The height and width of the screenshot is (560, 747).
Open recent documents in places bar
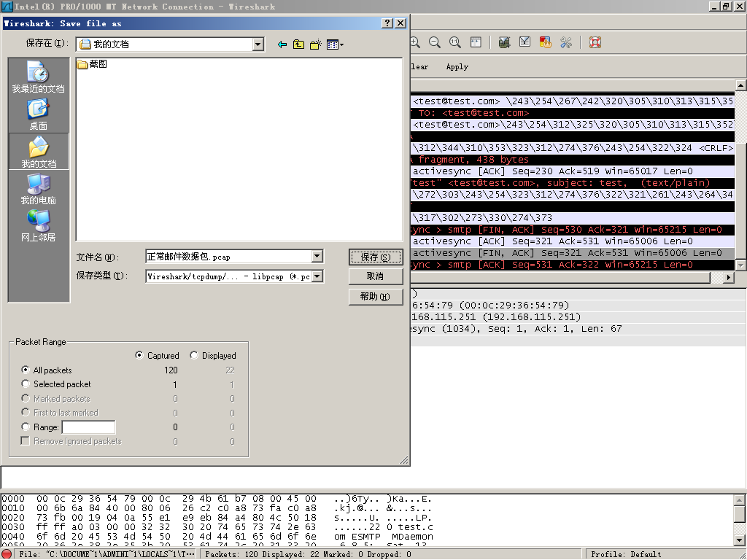tap(38, 77)
